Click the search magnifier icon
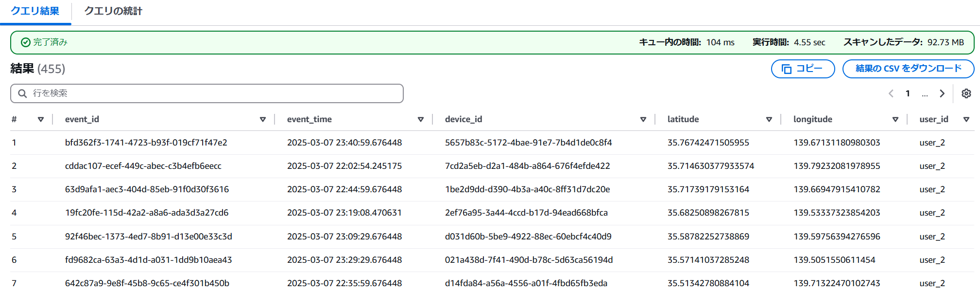The height and width of the screenshot is (292, 980). pos(22,93)
